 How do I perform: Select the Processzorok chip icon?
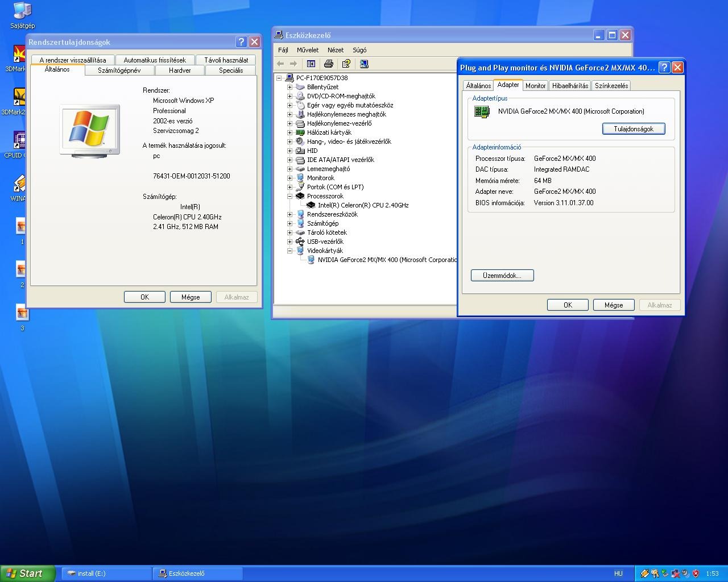tap(300, 196)
